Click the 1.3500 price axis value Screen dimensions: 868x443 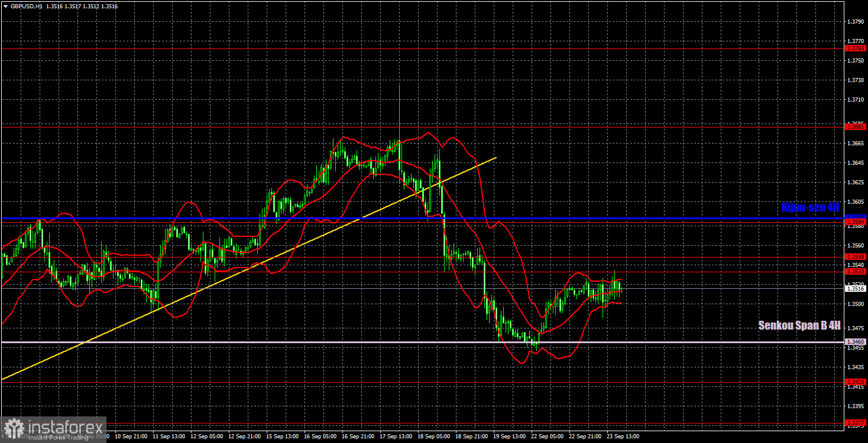856,304
